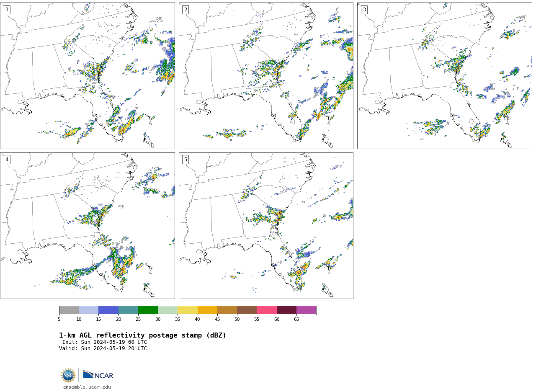Click the NCAR logo
536x392 pixels.
tap(98, 375)
